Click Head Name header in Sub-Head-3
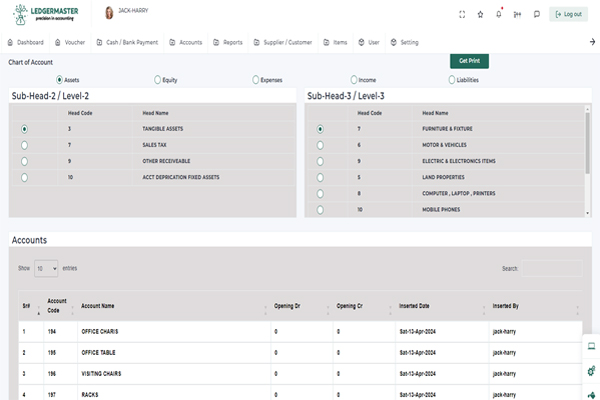 [x=435, y=113]
